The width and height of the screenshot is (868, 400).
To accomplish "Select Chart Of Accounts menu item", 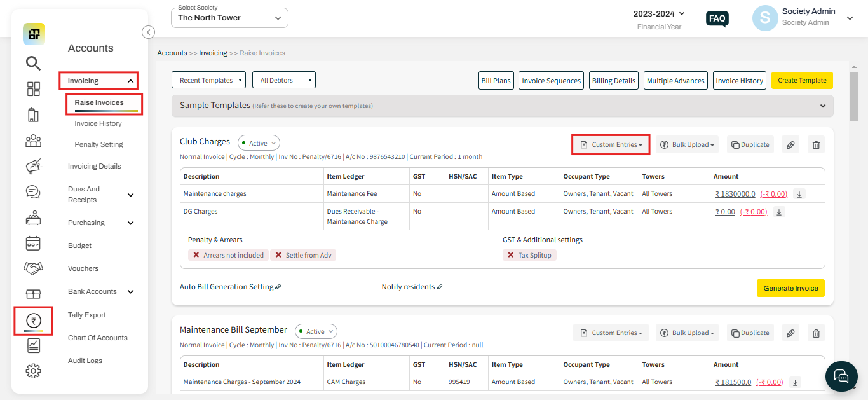I will tap(98, 338).
